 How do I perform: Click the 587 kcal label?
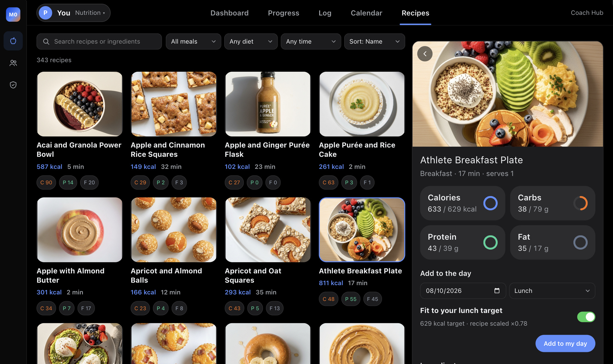(49, 167)
